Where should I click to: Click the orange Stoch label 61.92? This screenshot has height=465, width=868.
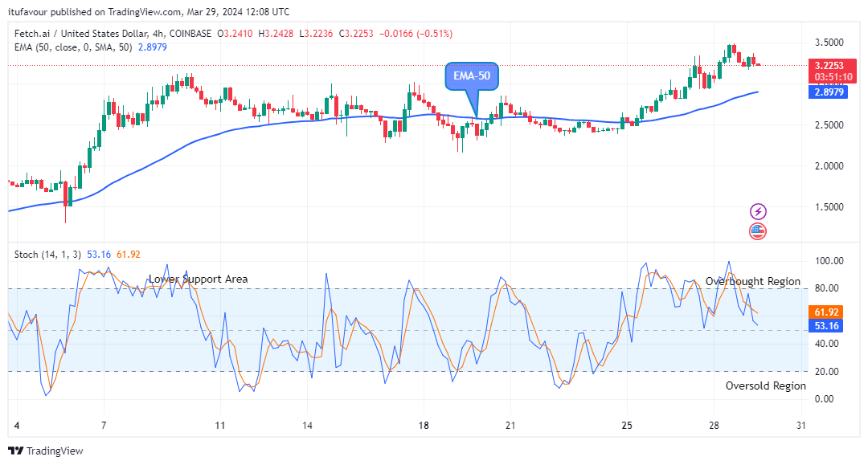point(825,312)
